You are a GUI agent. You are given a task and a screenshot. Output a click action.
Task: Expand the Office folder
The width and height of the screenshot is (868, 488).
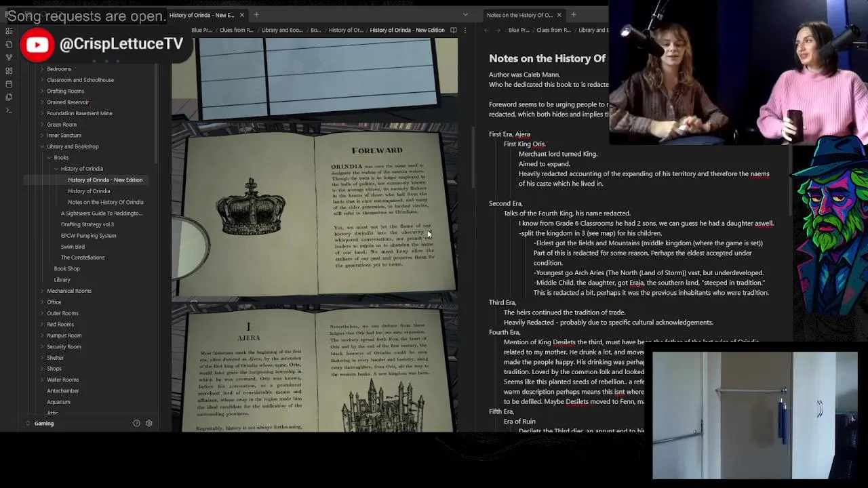pyautogui.click(x=42, y=302)
